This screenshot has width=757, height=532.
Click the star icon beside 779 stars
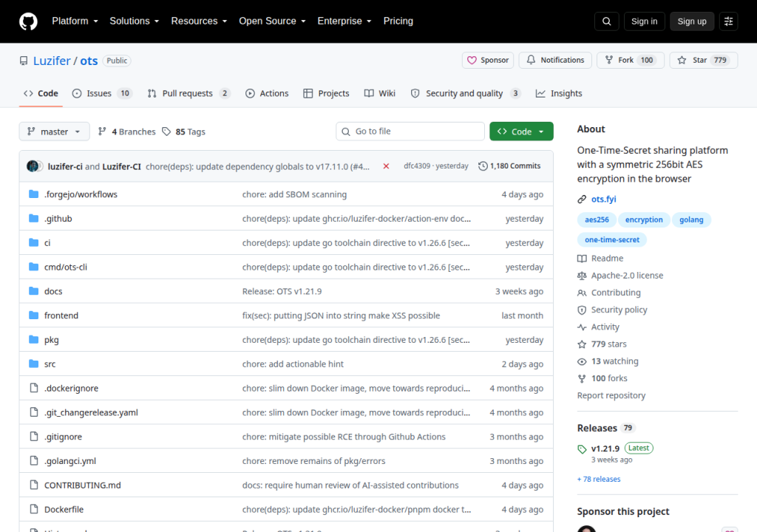pyautogui.click(x=582, y=344)
